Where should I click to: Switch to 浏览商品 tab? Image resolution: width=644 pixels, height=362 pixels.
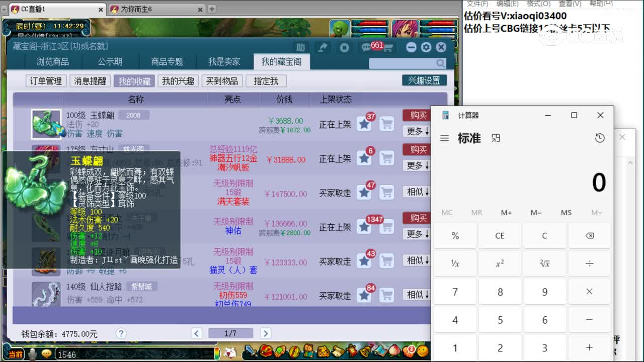tap(53, 62)
